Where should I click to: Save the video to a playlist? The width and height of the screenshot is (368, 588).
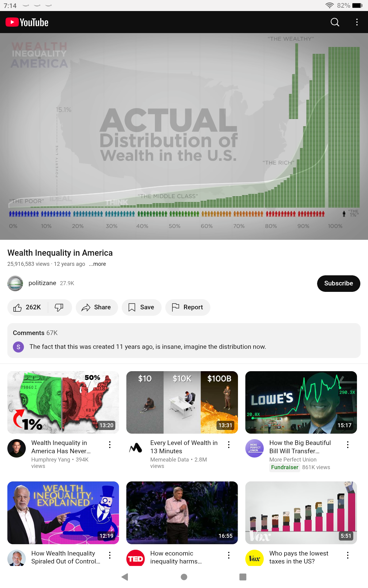(x=141, y=307)
